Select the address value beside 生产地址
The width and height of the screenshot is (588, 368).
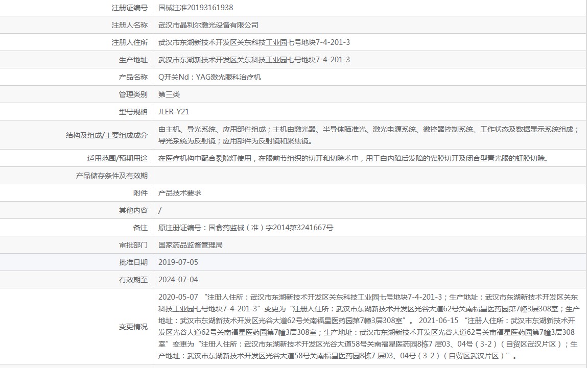(x=254, y=60)
